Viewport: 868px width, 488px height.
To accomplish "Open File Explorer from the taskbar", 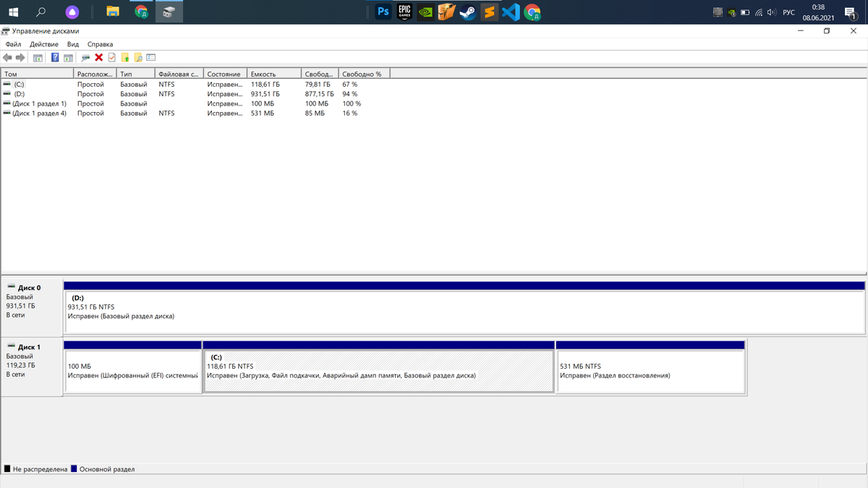I will 113,12.
